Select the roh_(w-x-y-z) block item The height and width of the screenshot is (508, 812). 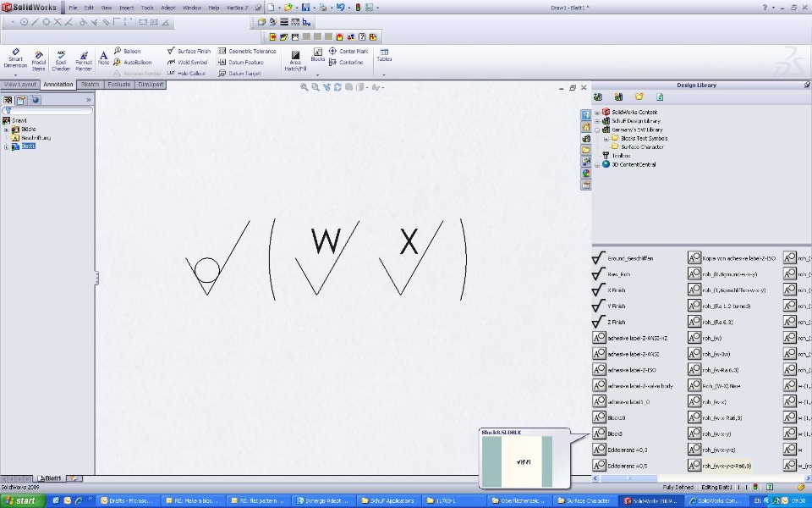coord(711,450)
